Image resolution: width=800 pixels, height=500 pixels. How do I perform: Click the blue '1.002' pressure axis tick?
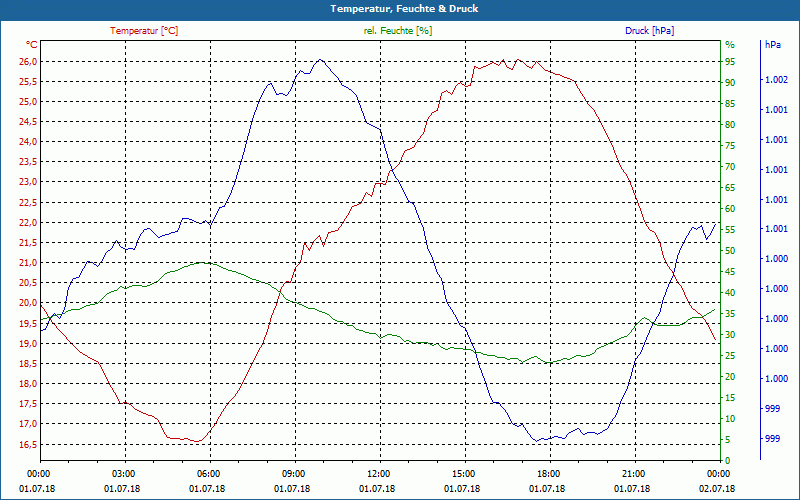pyautogui.click(x=777, y=80)
